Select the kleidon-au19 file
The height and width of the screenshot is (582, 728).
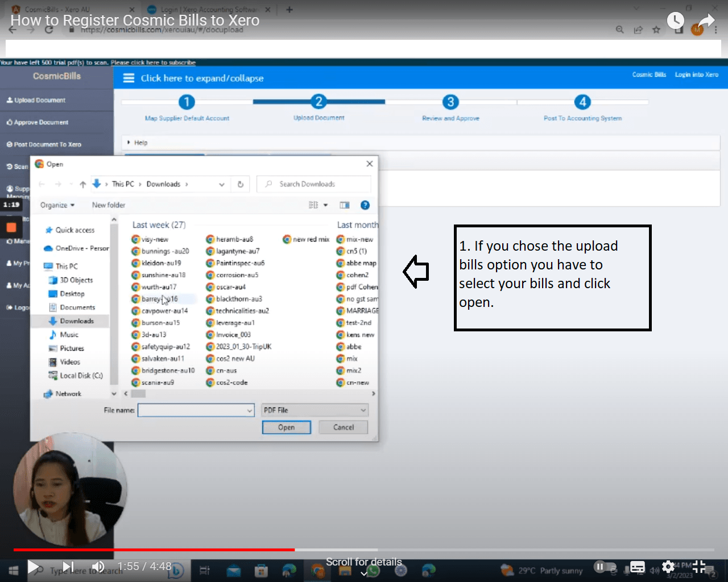156,263
